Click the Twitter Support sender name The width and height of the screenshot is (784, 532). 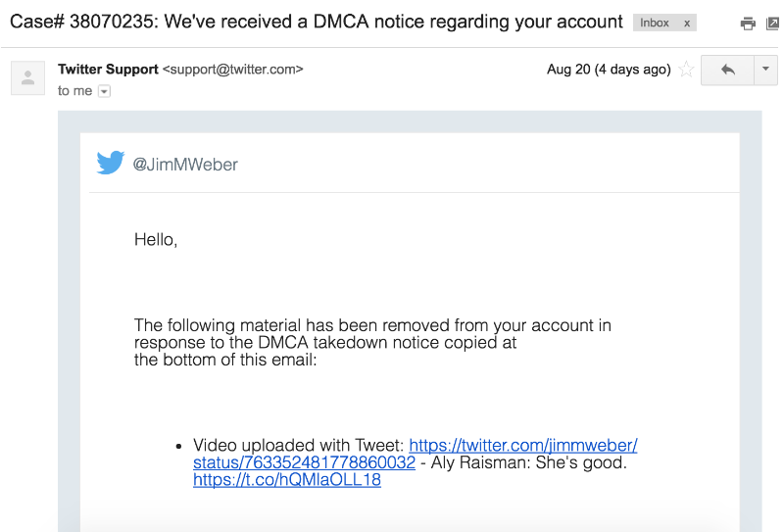click(x=108, y=70)
